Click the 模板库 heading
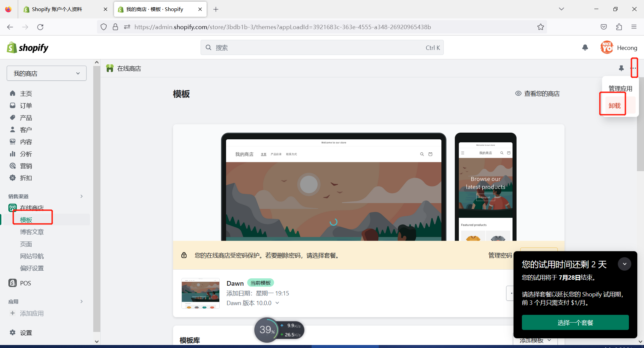The height and width of the screenshot is (348, 644). point(190,340)
